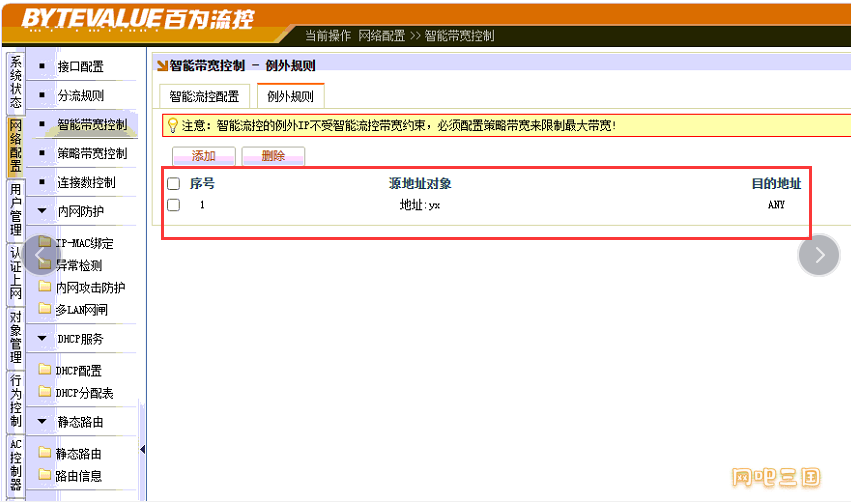Image resolution: width=851 pixels, height=502 pixels.
Task: Collapse the 内网防护 section arrow
Action: point(42,211)
